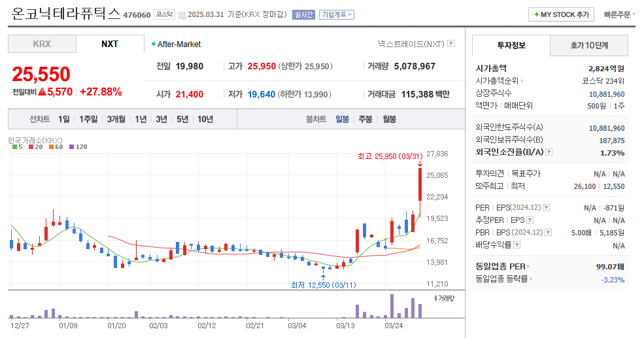Viewport: 644px width, 338px height.
Task: Click the 실시간 real-time button
Action: pos(303,14)
